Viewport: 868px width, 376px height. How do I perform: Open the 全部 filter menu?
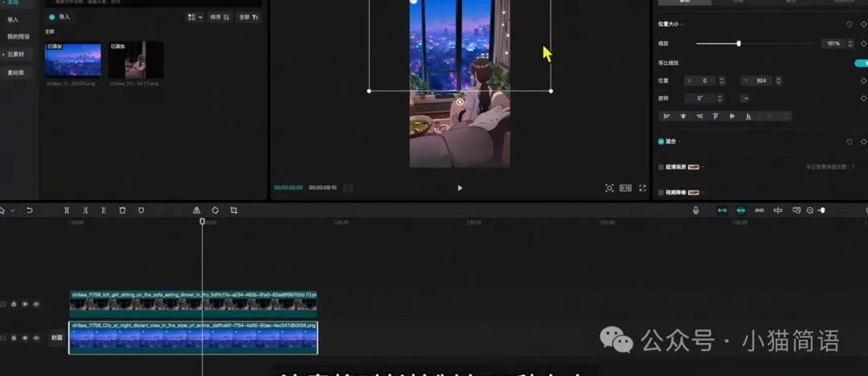pos(248,17)
